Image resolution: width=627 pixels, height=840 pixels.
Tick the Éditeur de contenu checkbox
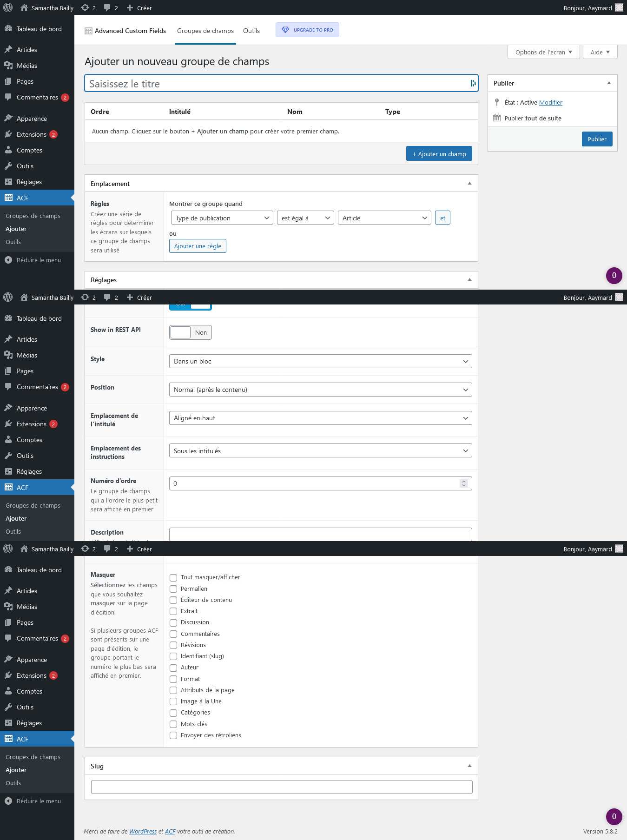(x=173, y=600)
